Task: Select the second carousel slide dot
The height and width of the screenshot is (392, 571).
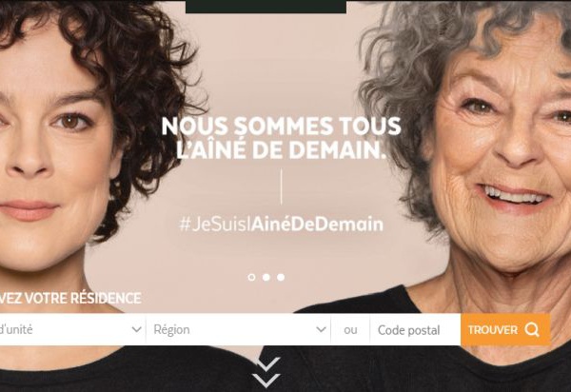Action: coord(266,277)
